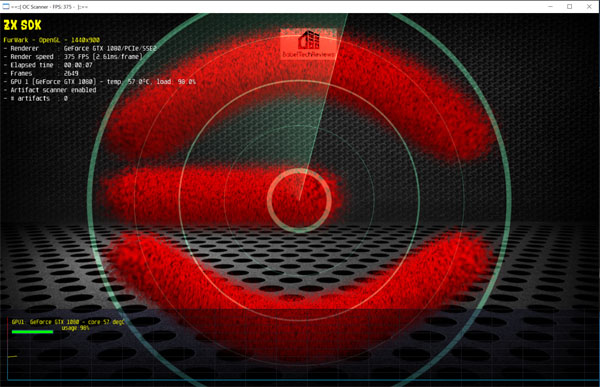Click the # artifacts count line
Screen dimensions: 600x387
click(x=36, y=98)
